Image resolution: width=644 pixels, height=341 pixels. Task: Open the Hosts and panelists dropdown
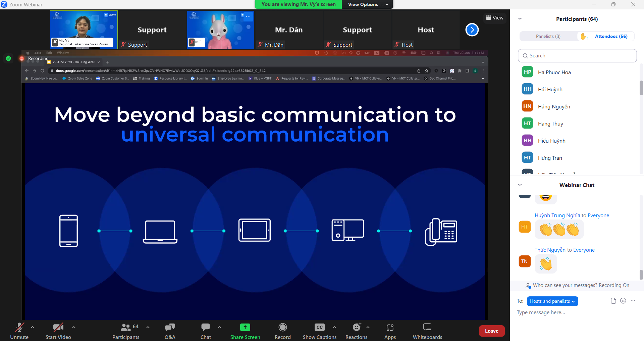552,301
